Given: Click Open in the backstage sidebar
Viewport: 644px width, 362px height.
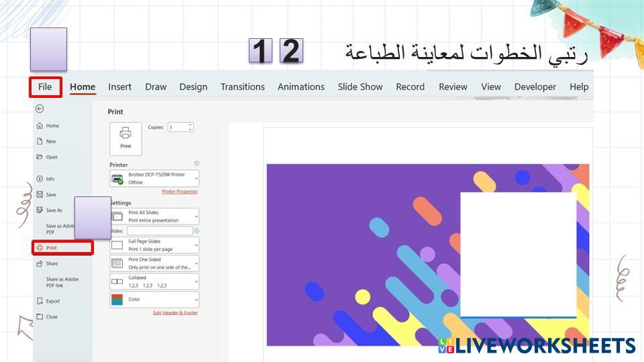Looking at the screenshot, I should 51,157.
